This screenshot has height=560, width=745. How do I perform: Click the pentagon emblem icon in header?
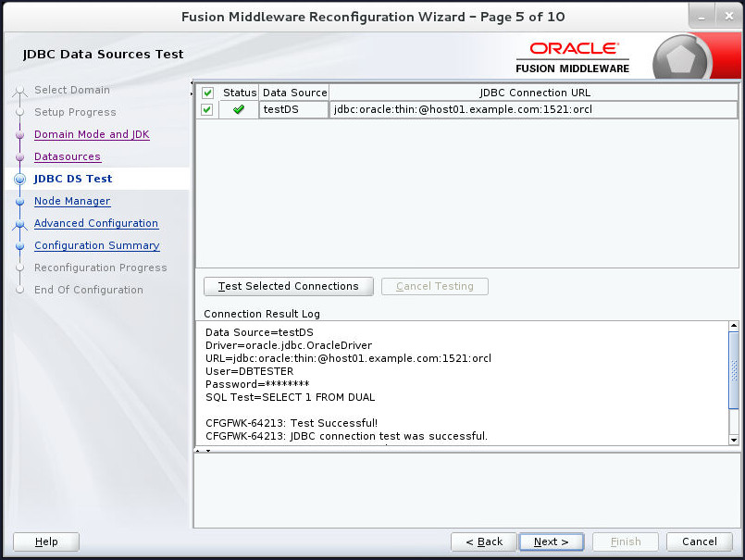pos(680,59)
